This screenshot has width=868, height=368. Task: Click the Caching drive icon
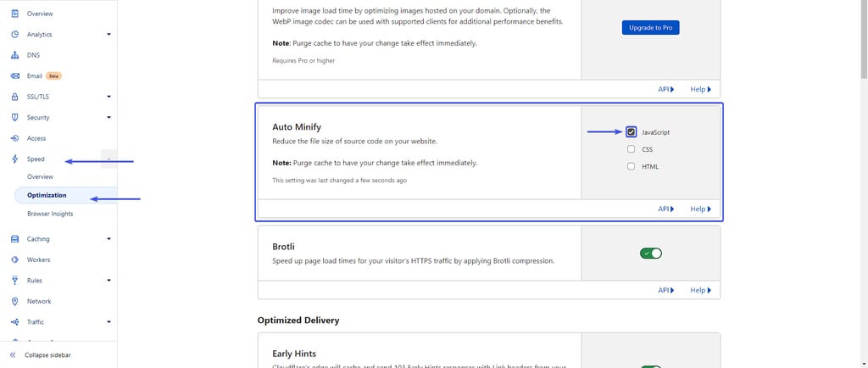pyautogui.click(x=15, y=239)
